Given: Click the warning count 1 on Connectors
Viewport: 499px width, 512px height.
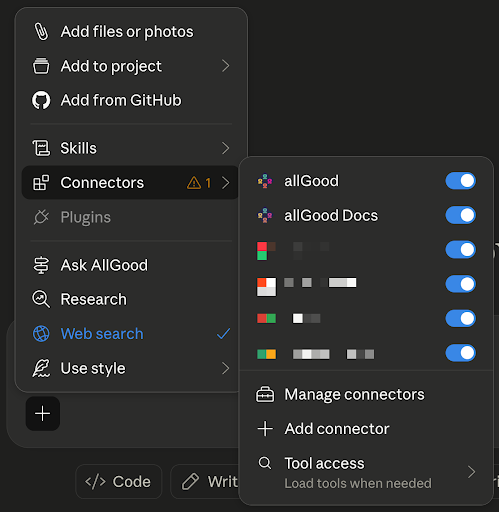Looking at the screenshot, I should [208, 183].
